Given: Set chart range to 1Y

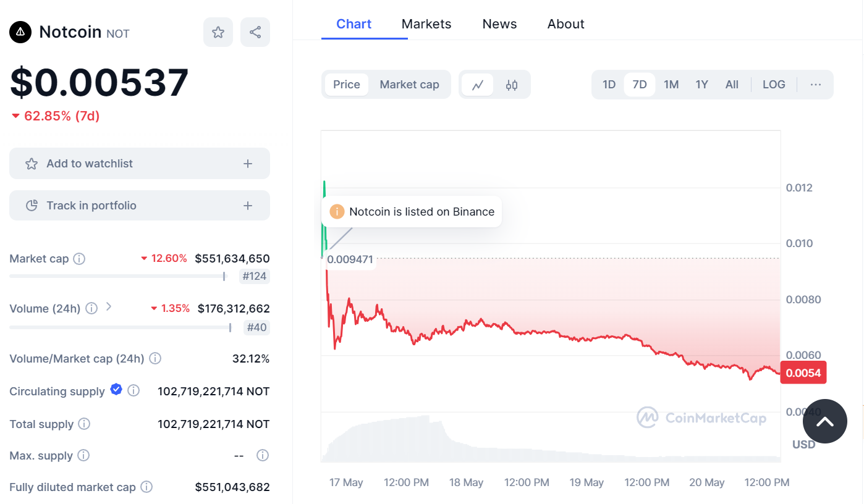Looking at the screenshot, I should [701, 85].
